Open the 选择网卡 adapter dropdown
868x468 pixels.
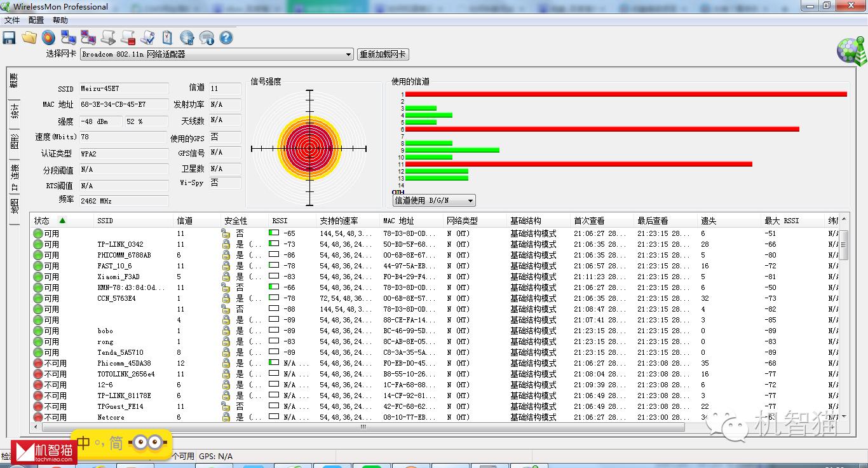point(216,55)
